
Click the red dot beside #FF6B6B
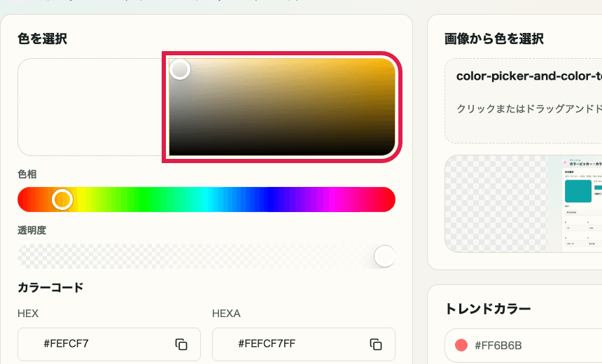pyautogui.click(x=461, y=345)
